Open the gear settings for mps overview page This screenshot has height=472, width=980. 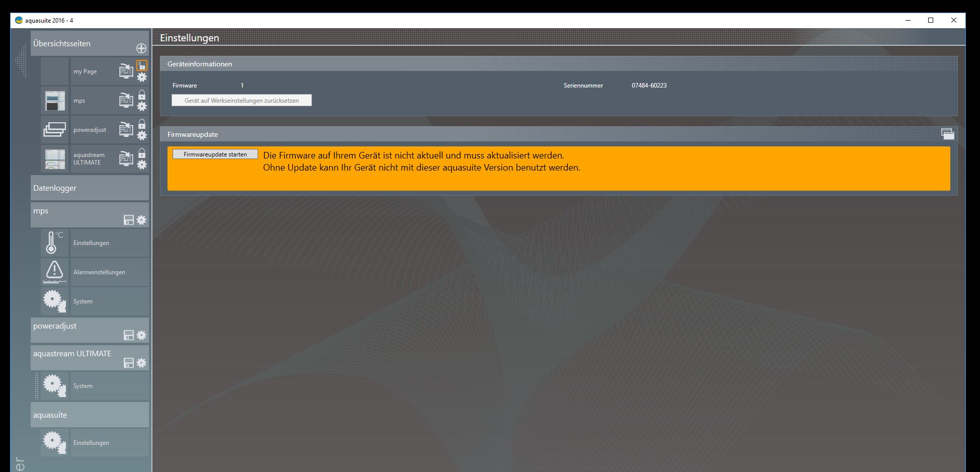point(142,106)
